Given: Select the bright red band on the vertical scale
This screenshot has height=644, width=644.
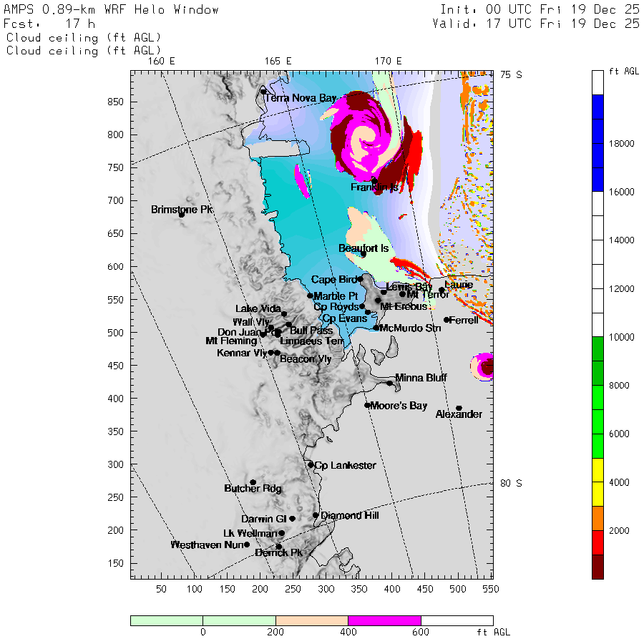Looking at the screenshot, I should click(597, 542).
